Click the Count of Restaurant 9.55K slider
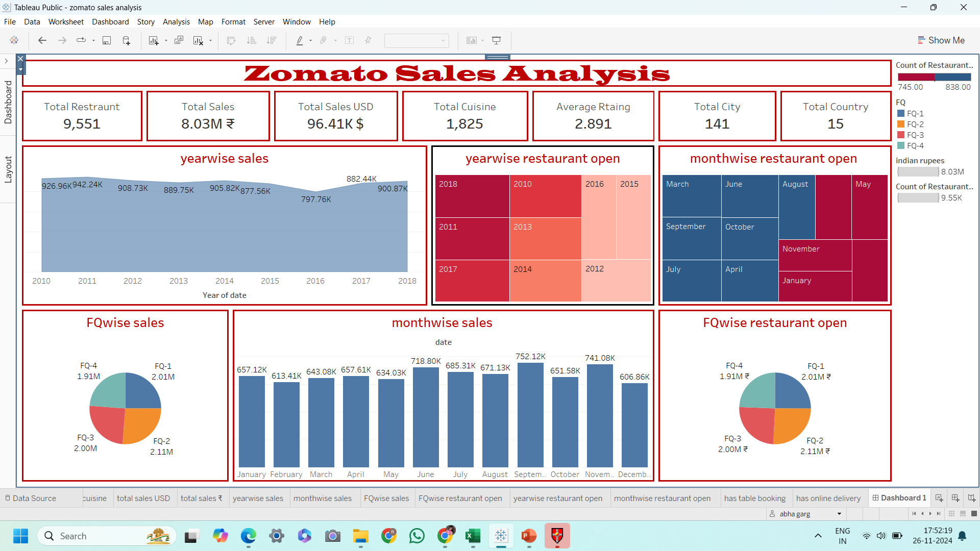Viewport: 980px width, 551px height. (x=918, y=198)
